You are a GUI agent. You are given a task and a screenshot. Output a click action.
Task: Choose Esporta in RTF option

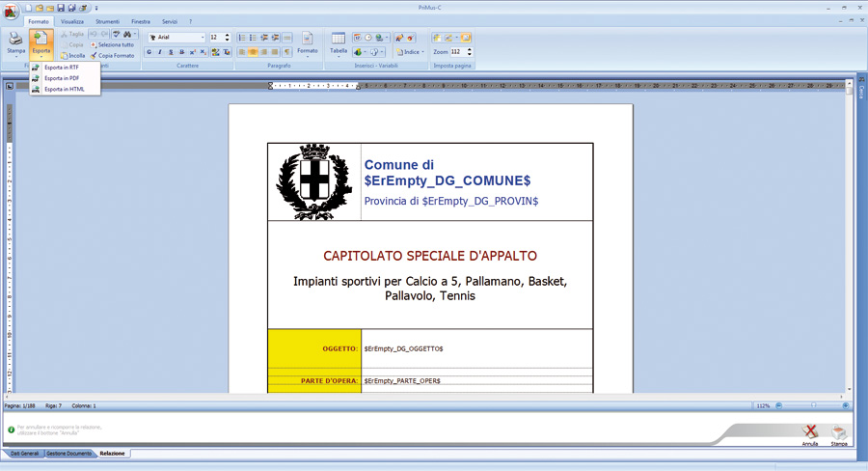tap(61, 68)
